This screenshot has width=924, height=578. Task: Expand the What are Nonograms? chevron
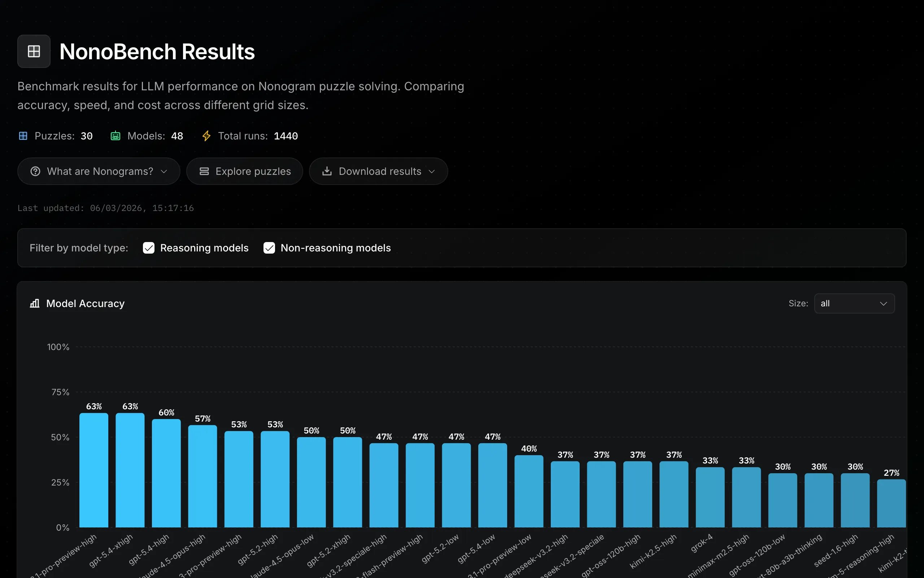[x=164, y=171]
